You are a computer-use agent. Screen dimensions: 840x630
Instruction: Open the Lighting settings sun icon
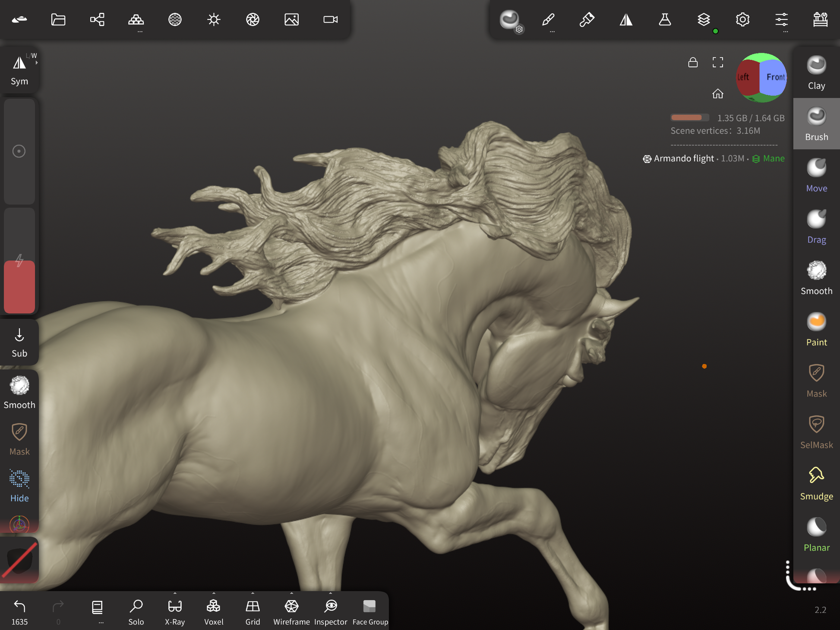[214, 19]
